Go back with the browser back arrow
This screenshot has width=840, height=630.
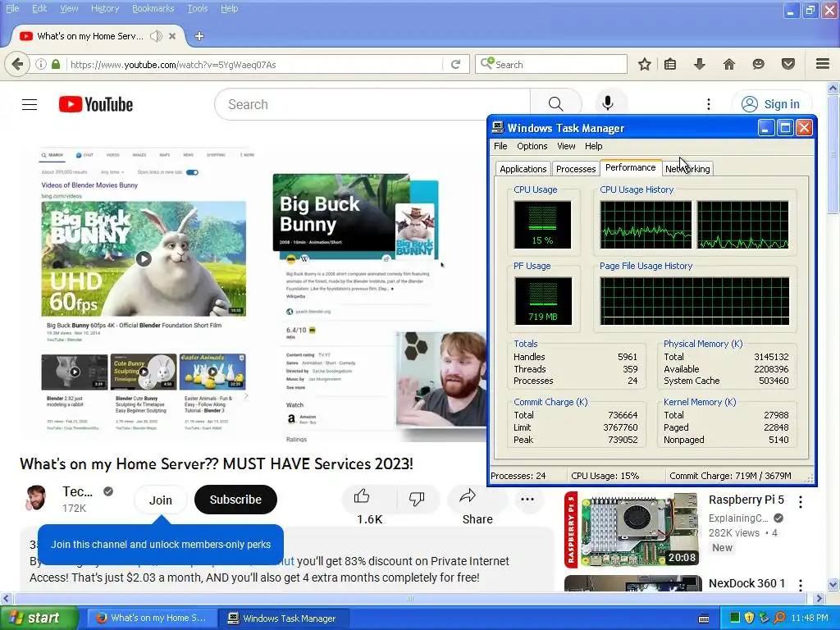[17, 64]
